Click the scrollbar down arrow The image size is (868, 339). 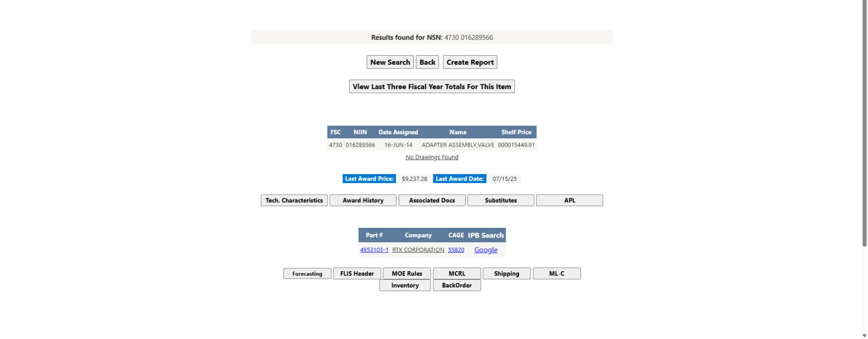click(x=864, y=336)
